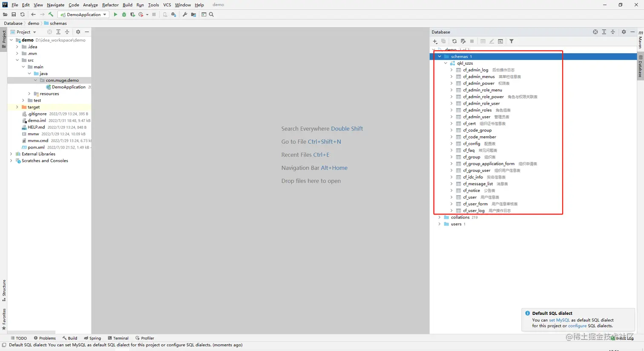
Task: Collapse all in Project panel header
Action: 67,32
